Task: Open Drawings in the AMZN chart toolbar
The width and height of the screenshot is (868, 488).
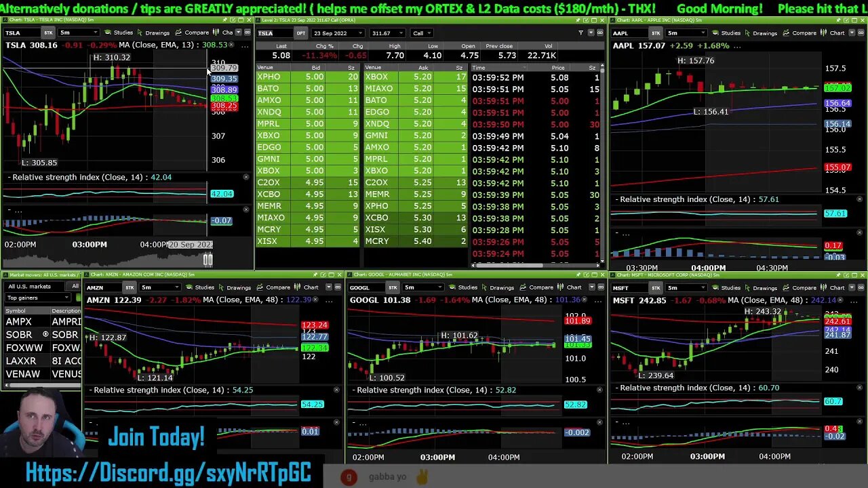Action: click(234, 287)
